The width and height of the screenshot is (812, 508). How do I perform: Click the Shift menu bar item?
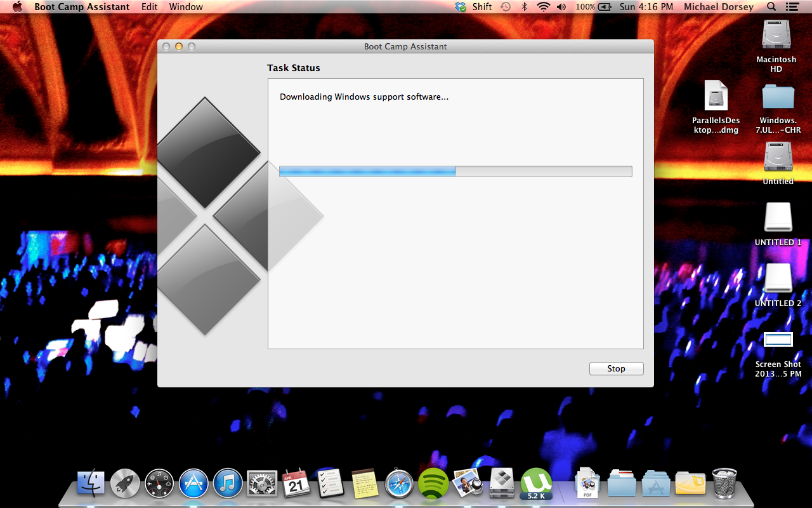(482, 7)
